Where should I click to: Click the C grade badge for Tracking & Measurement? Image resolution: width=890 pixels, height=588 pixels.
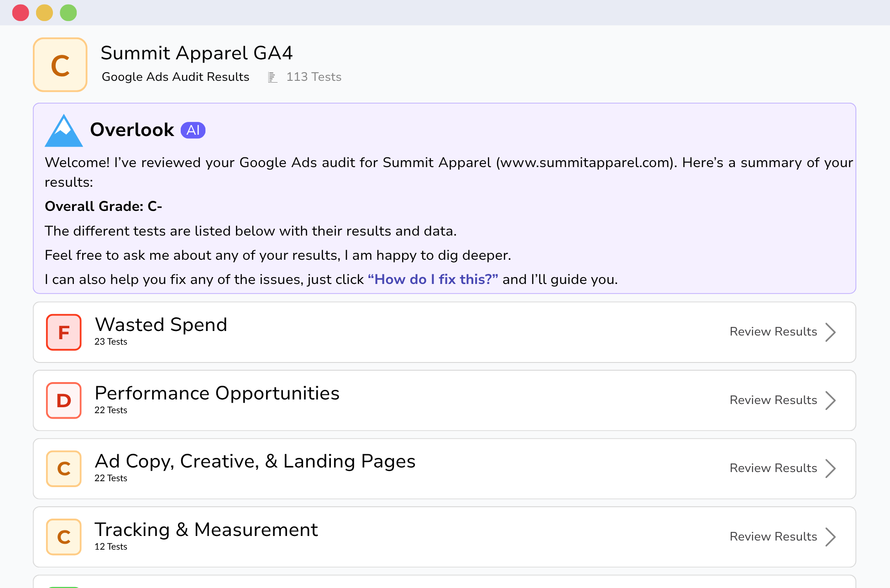pyautogui.click(x=64, y=537)
